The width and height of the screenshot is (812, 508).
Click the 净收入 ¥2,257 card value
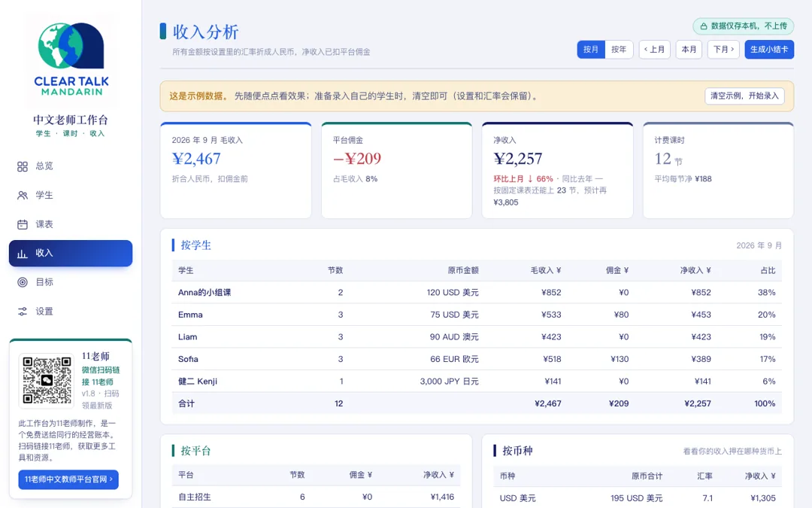(x=518, y=159)
